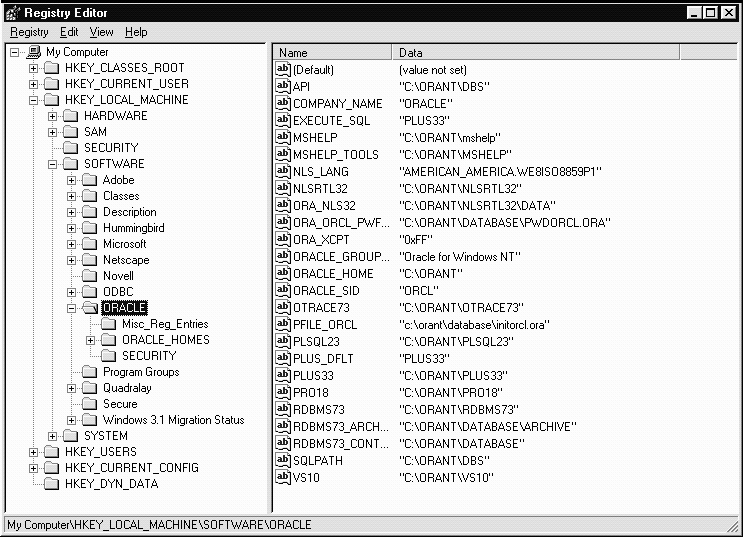Expand the ORACLE_HOMES subkey
The height and width of the screenshot is (537, 743).
pyautogui.click(x=91, y=340)
